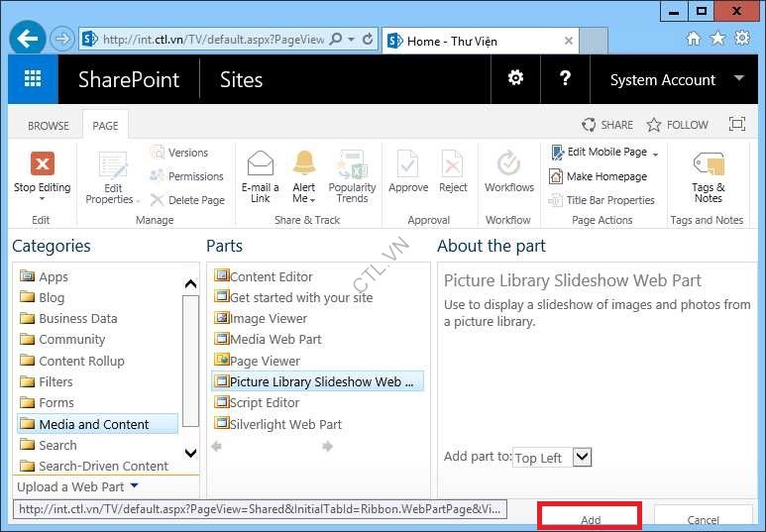This screenshot has height=532, width=766.
Task: Click the help question mark icon
Action: click(x=565, y=79)
